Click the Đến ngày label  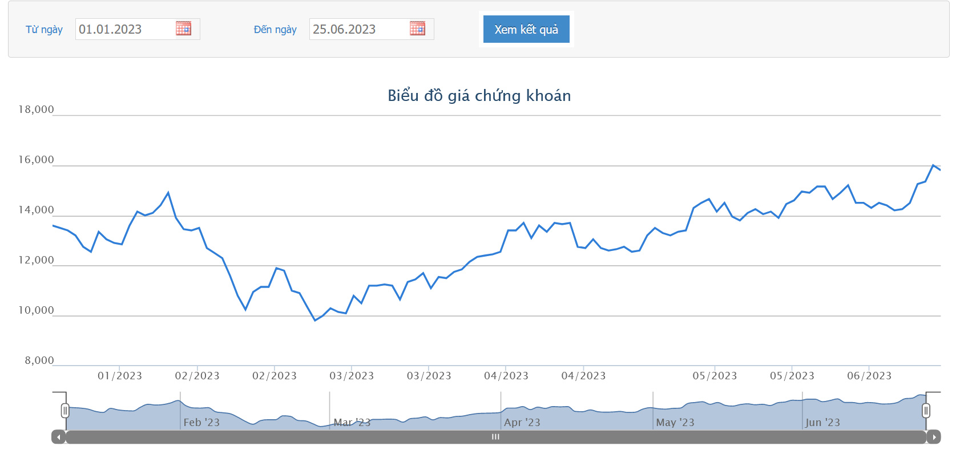coord(275,30)
